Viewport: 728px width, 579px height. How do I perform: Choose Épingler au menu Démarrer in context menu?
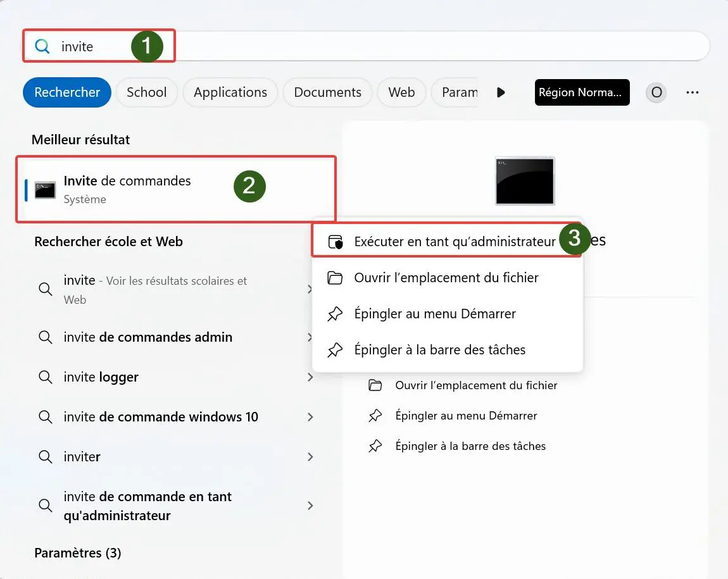tap(448, 314)
